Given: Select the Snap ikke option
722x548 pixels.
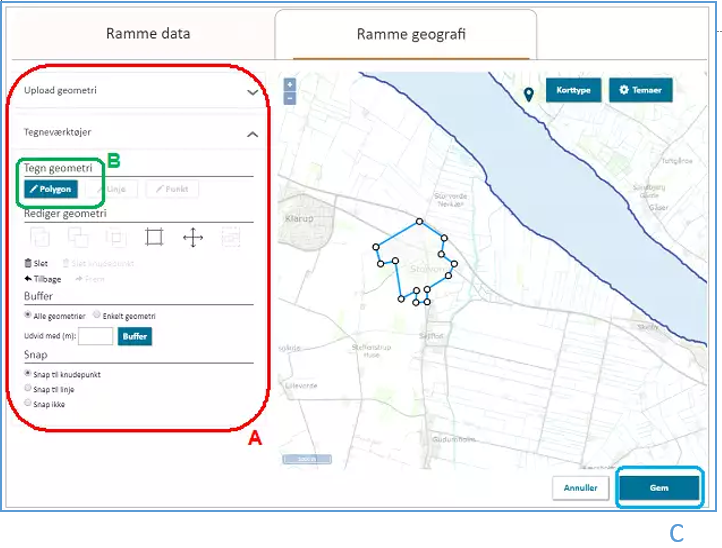Looking at the screenshot, I should point(28,403).
